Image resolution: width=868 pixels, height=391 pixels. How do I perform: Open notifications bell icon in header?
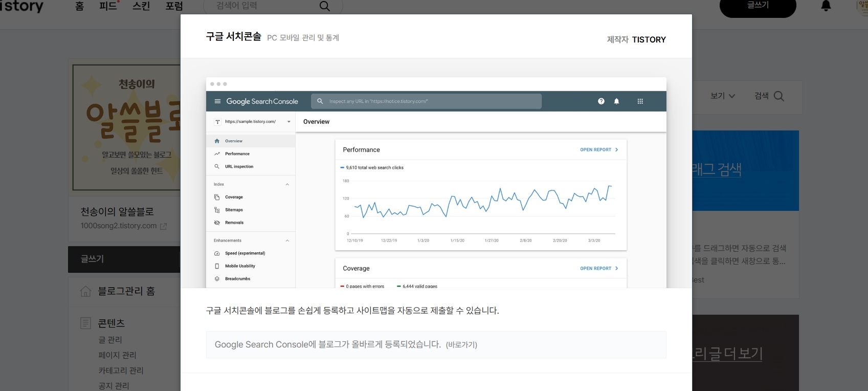tap(826, 6)
